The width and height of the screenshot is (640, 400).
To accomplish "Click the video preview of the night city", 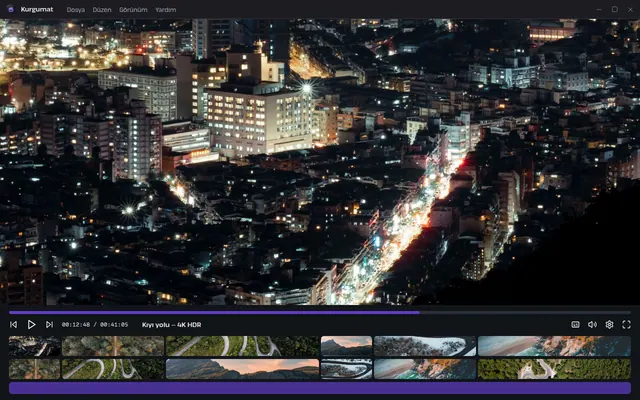I will click(x=320, y=162).
